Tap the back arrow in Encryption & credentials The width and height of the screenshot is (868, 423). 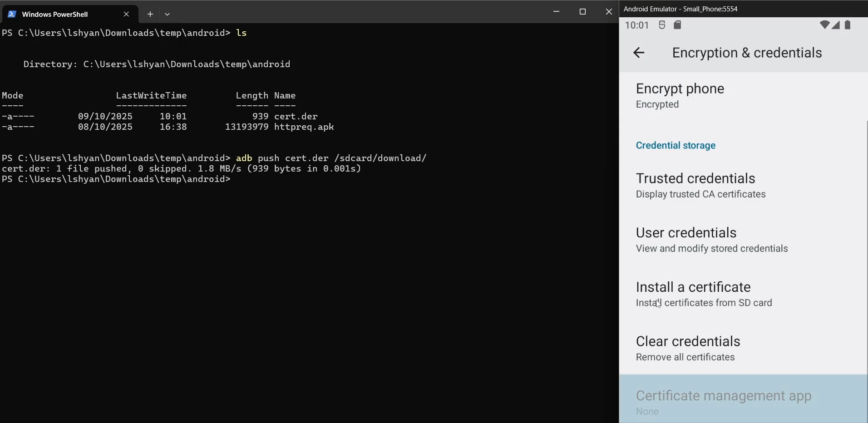[x=639, y=53]
